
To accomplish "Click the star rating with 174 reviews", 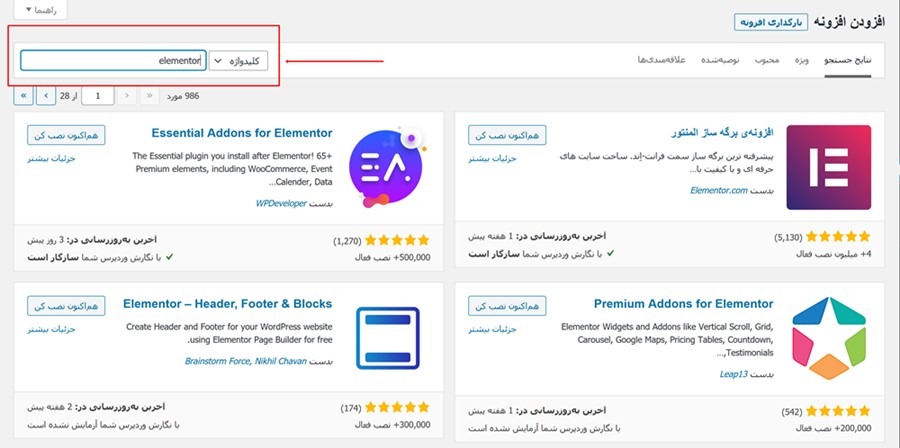I will [x=397, y=407].
